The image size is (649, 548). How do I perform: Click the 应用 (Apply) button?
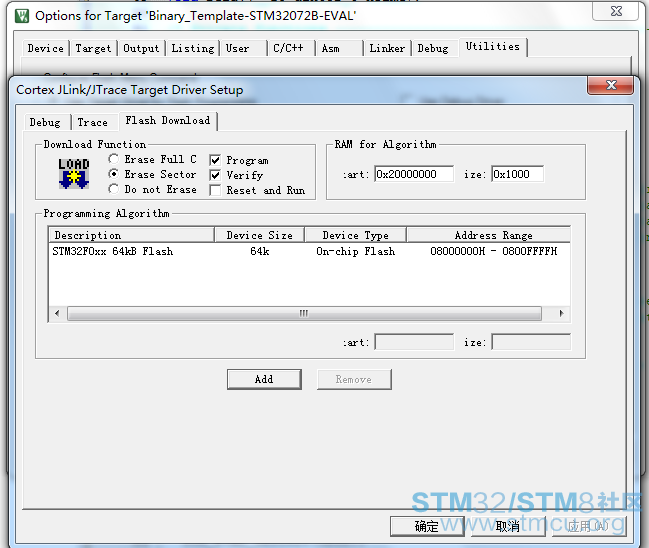(x=589, y=526)
